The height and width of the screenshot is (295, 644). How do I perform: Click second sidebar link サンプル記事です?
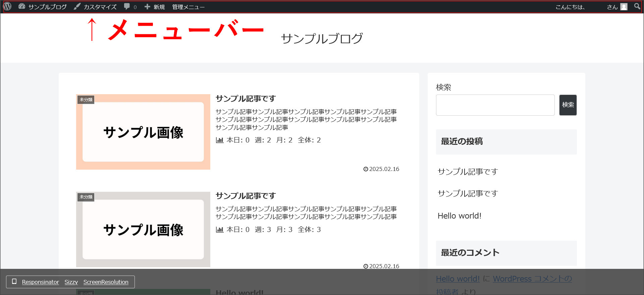[x=468, y=193]
